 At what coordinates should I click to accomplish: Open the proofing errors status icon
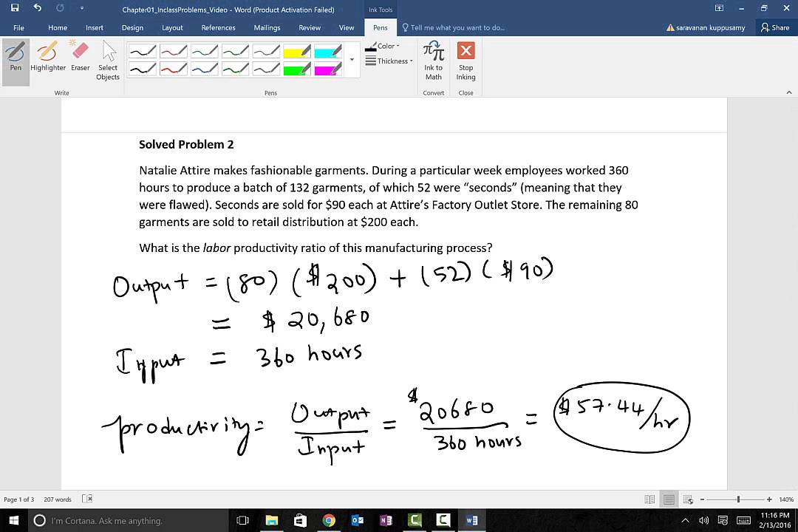87,499
